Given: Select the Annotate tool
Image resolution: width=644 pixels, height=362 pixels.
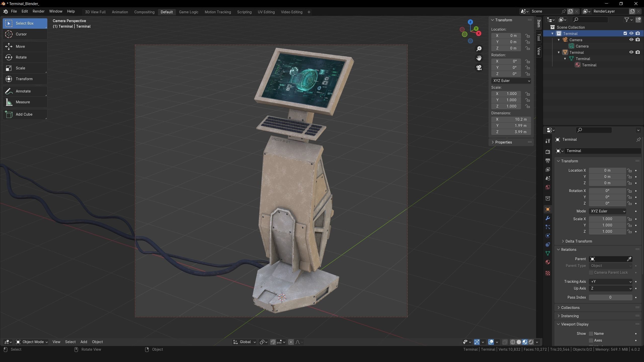Looking at the screenshot, I should pos(25,91).
